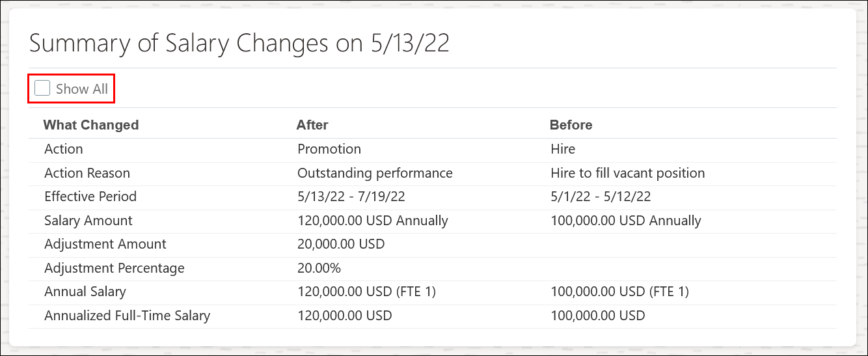
Task: Click the 5/1/22 - 5/12/22 effective period
Action: coord(601,197)
